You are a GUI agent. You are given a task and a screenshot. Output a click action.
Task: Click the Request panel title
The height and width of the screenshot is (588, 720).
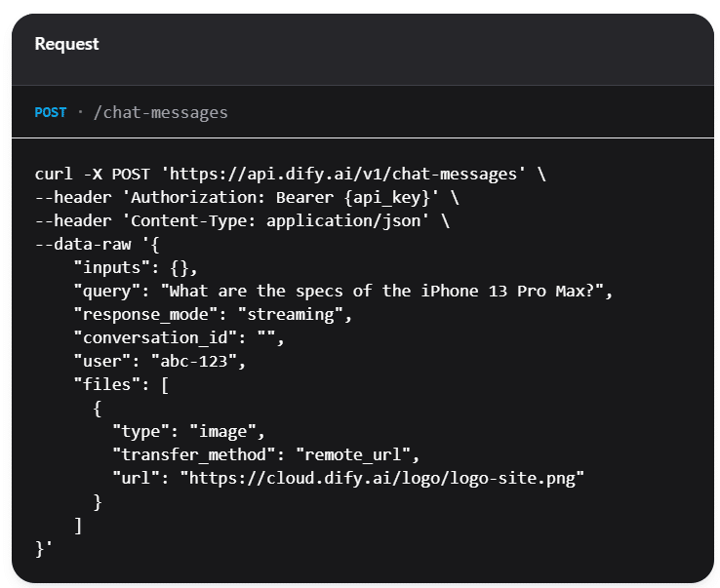point(66,44)
